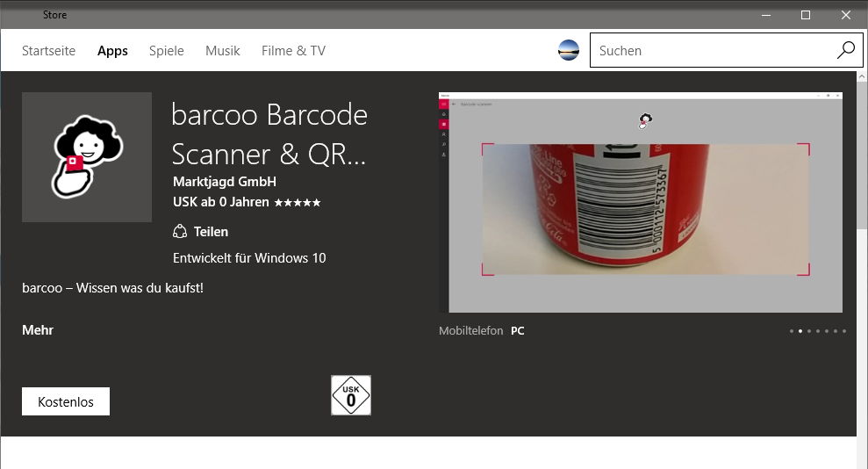868x469 pixels.
Task: Show PC screenshots
Action: 518,330
